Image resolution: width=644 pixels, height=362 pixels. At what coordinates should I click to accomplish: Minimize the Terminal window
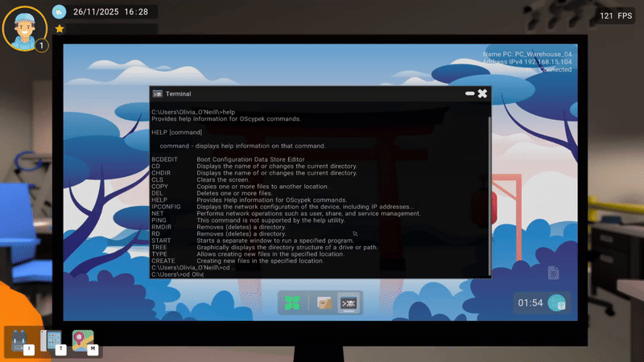pyautogui.click(x=470, y=93)
